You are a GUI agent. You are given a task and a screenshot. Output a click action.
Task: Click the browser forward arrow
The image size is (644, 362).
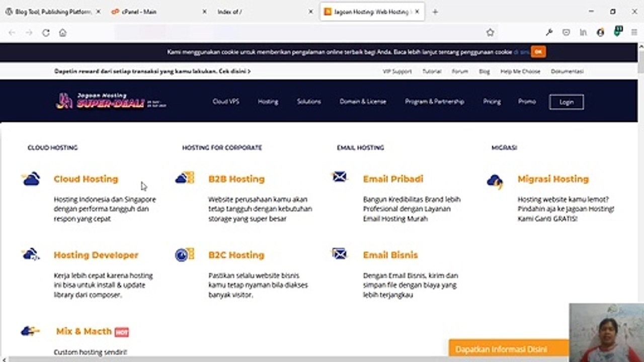(29, 33)
